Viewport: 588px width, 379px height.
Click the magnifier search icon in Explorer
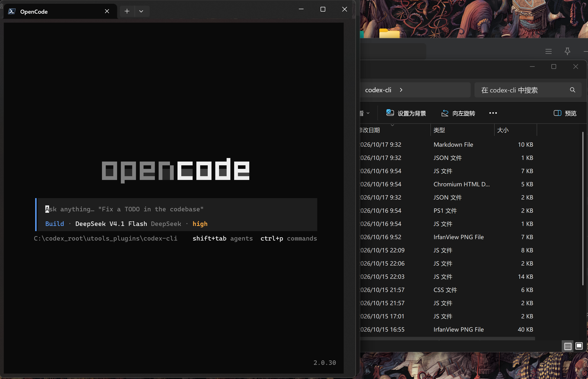(572, 90)
